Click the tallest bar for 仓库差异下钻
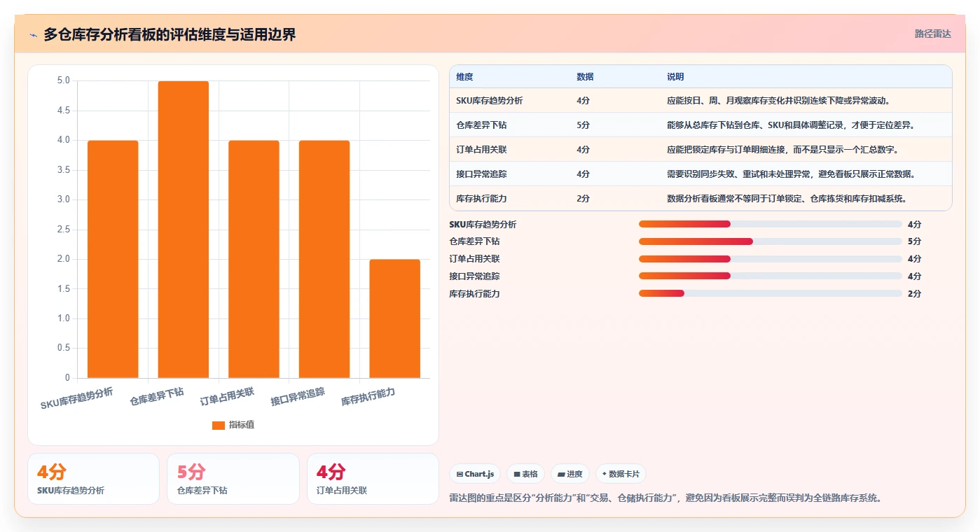This screenshot has width=980, height=532. tap(184, 230)
